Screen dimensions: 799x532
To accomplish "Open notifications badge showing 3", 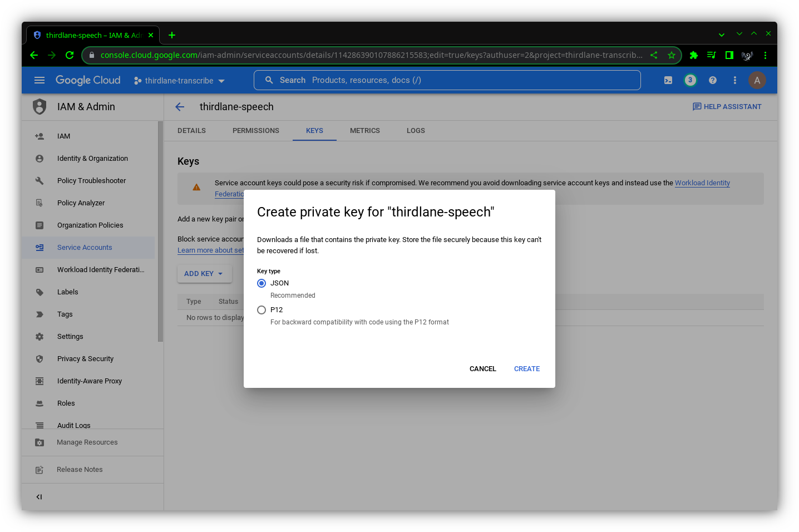I will [690, 80].
